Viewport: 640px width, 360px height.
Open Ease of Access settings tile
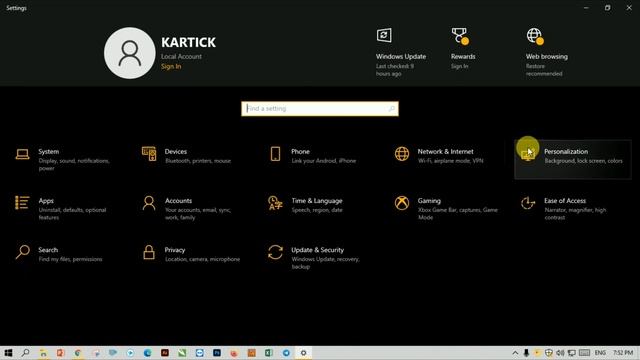[573, 209]
